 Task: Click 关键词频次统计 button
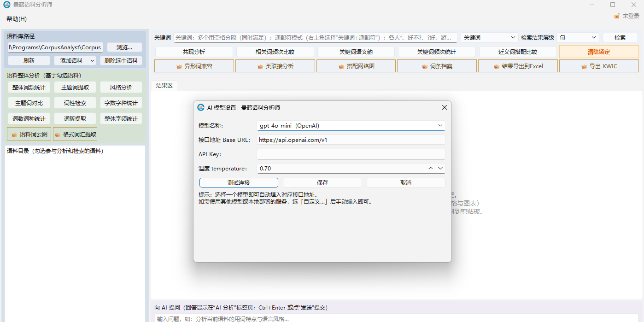437,52
